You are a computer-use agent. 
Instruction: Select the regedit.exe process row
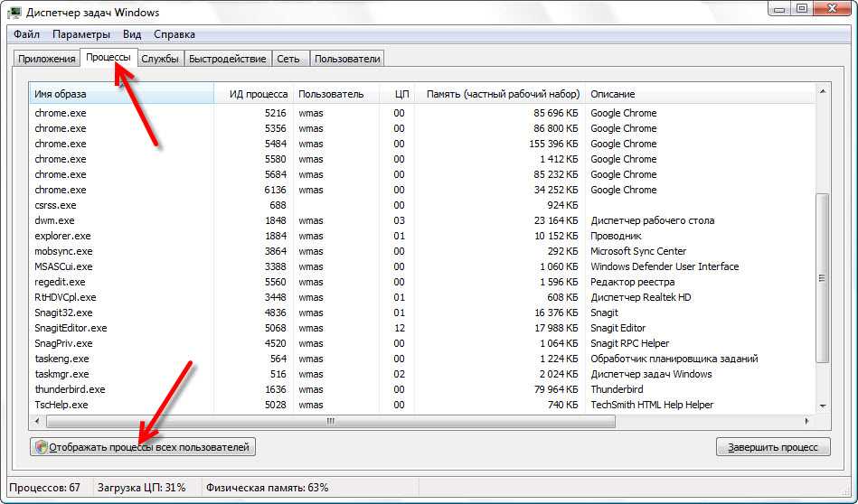(422, 282)
